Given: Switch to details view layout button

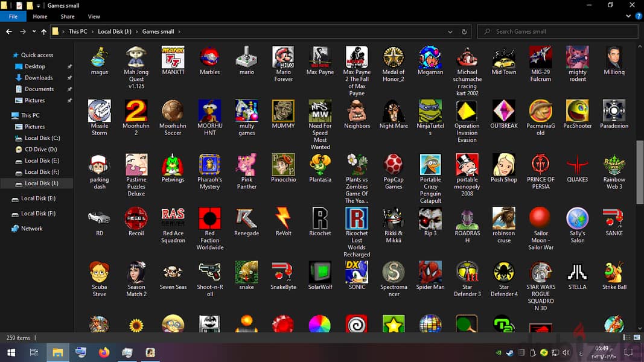Looking at the screenshot, I should (x=626, y=337).
